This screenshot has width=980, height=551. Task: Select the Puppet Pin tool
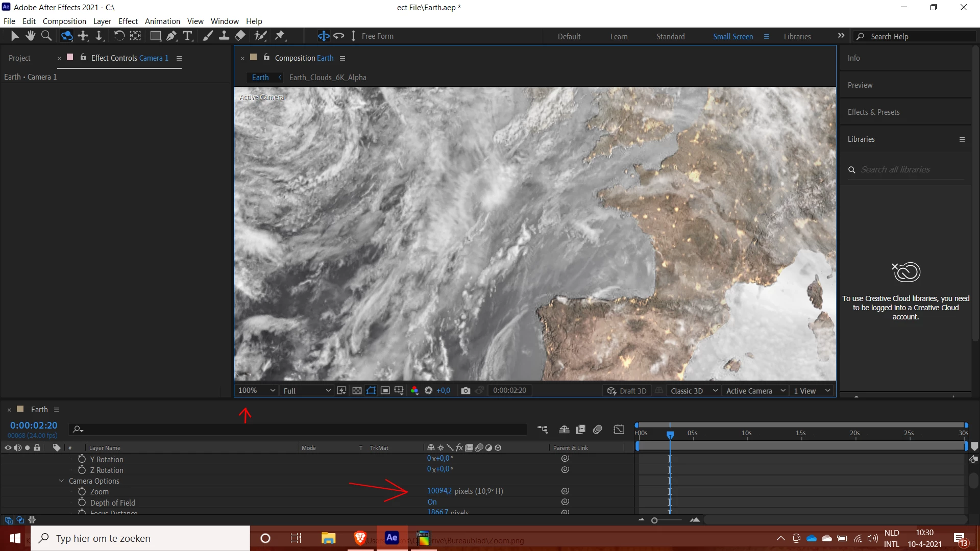click(x=280, y=36)
